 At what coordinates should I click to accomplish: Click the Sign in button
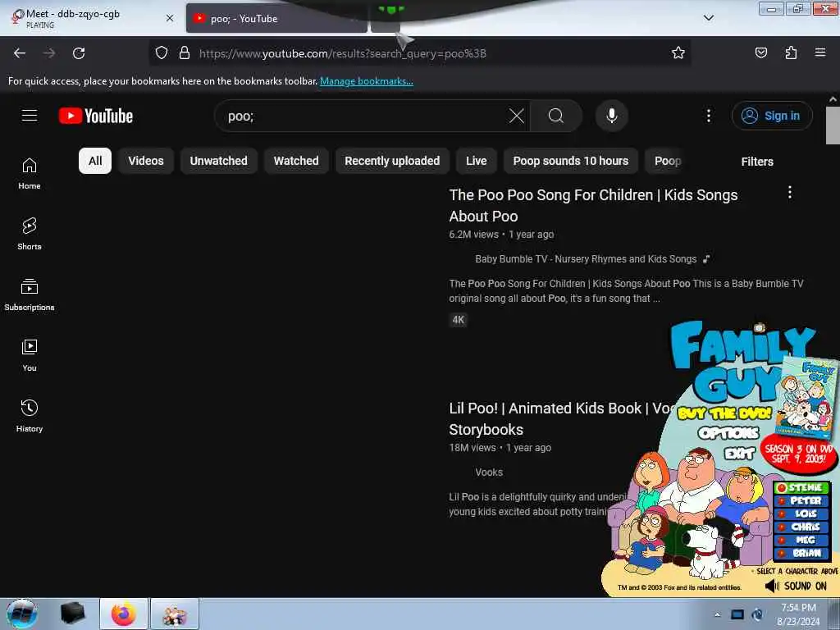[x=772, y=116]
